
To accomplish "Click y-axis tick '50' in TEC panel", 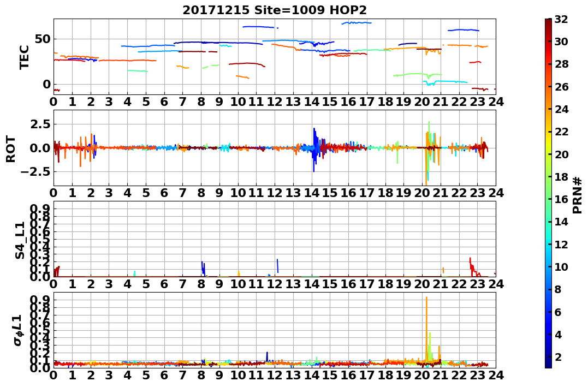I will tap(43, 39).
